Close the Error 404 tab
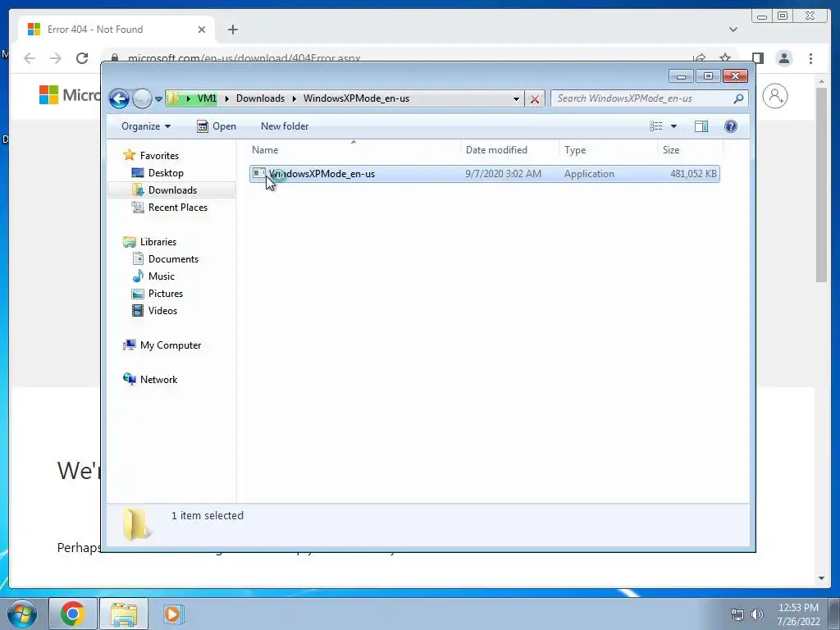This screenshot has height=630, width=840. pyautogui.click(x=202, y=30)
